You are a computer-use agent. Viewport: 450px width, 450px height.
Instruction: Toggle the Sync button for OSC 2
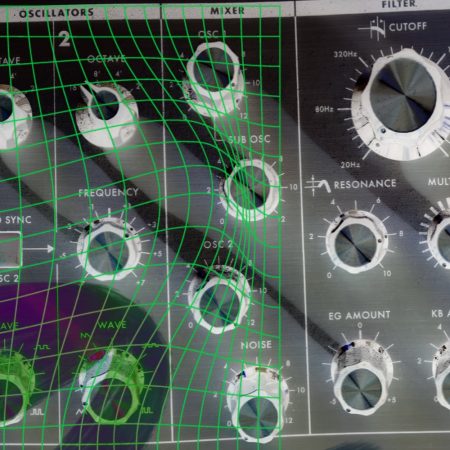pyautogui.click(x=10, y=249)
